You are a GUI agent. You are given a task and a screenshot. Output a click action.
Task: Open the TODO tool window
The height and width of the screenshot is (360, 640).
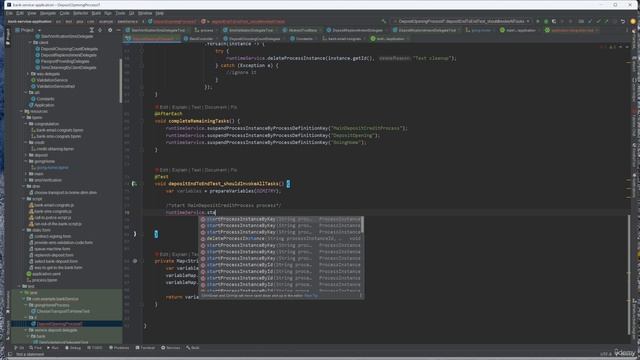coord(95,348)
